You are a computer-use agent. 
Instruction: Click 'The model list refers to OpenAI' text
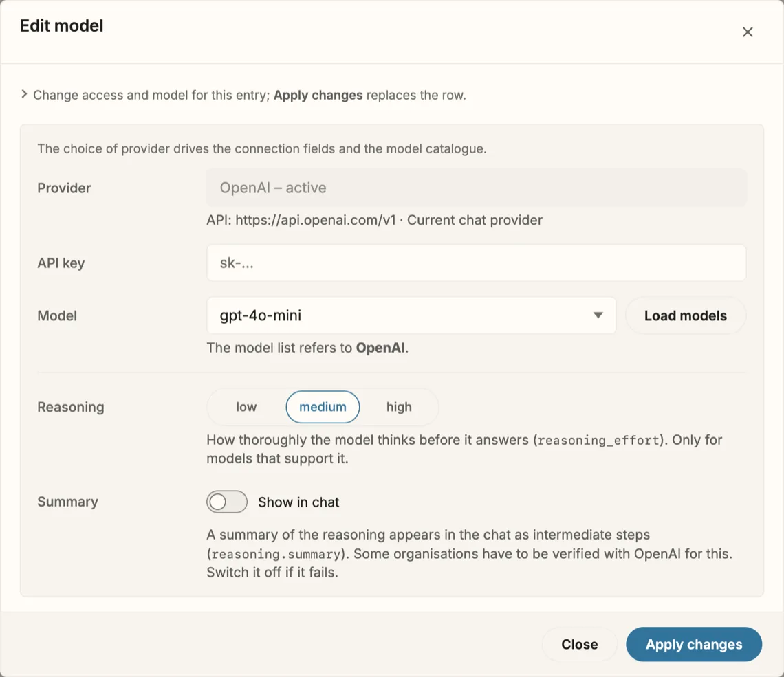(307, 348)
